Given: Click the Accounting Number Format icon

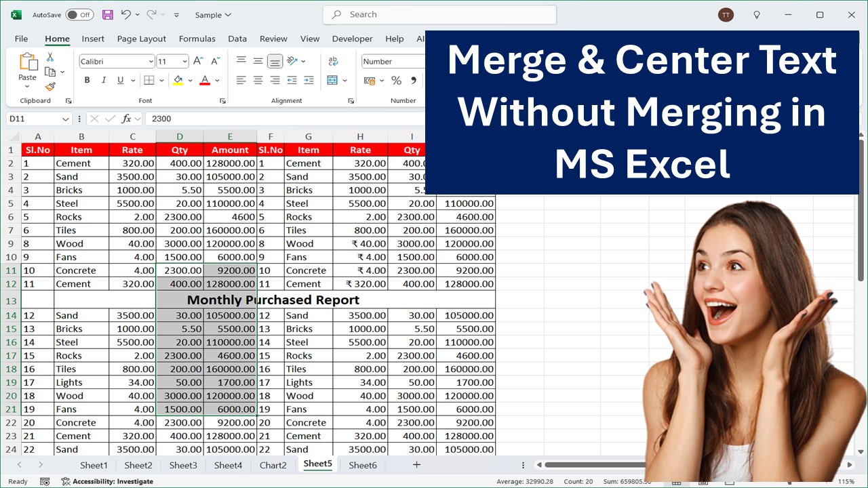Looking at the screenshot, I should click(x=370, y=81).
